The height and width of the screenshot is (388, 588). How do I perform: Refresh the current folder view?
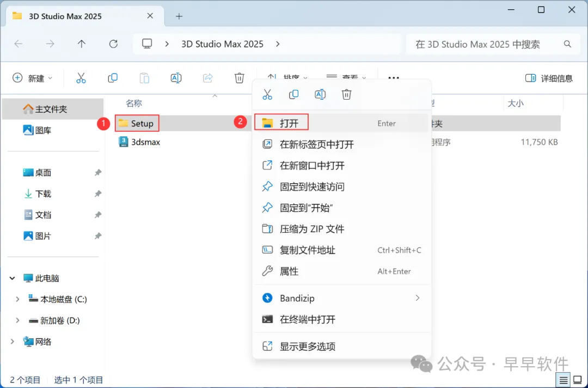pos(113,44)
